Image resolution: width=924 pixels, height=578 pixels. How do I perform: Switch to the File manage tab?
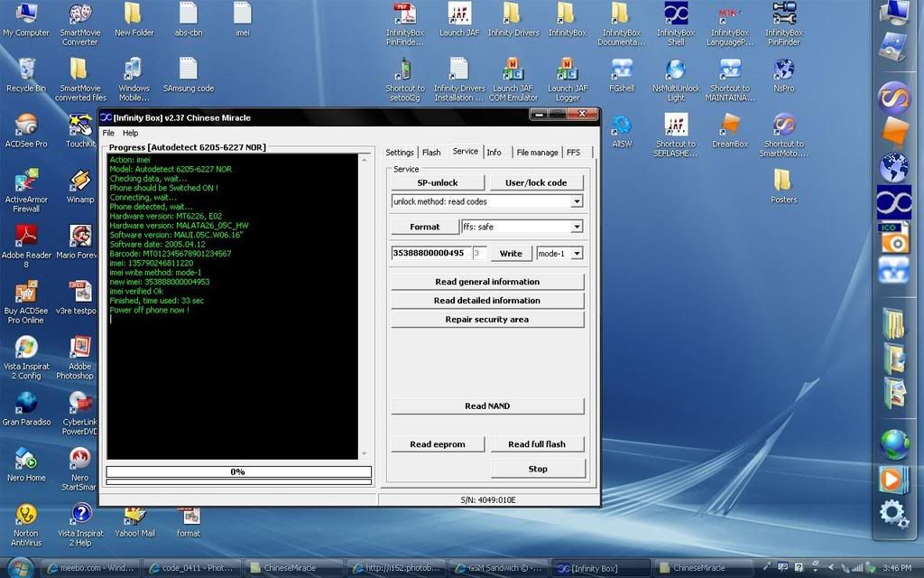[537, 152]
